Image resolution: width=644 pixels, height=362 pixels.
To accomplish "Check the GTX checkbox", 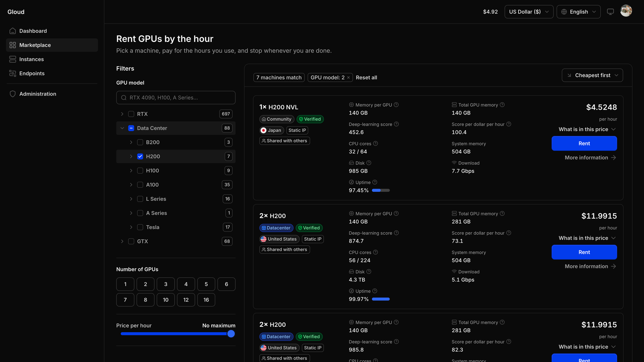I will pyautogui.click(x=131, y=241).
